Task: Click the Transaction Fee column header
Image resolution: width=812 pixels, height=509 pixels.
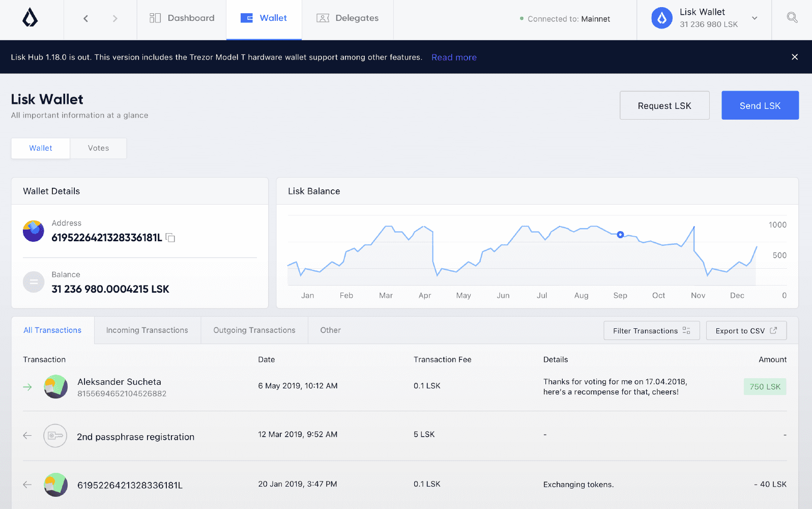Action: click(x=443, y=359)
